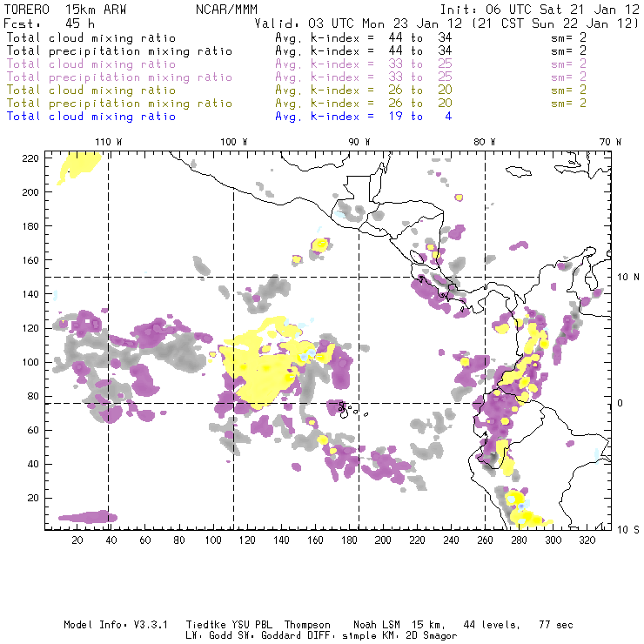The width and height of the screenshot is (644, 644).
Task: Select "240" on the horizontal axis
Action: (451, 540)
